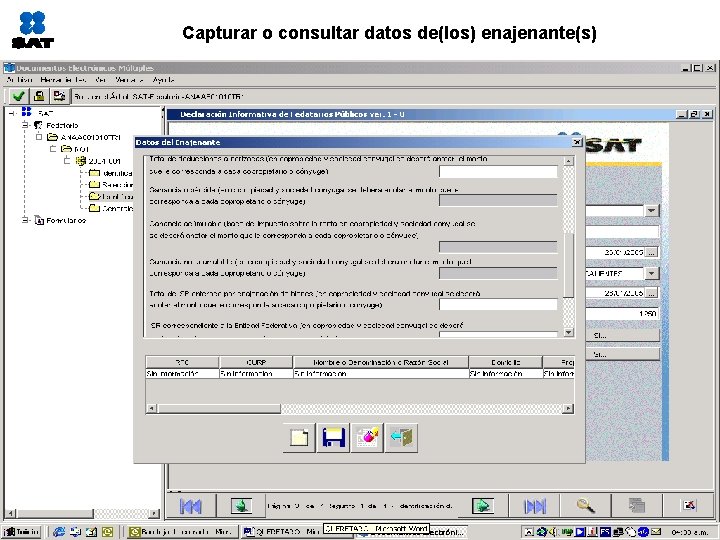Click the calendar icon node 2004 in tree
This screenshot has height=540, width=720.
[81, 161]
